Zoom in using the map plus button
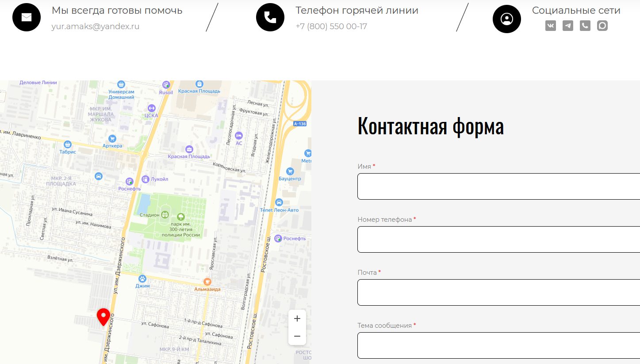 point(297,318)
